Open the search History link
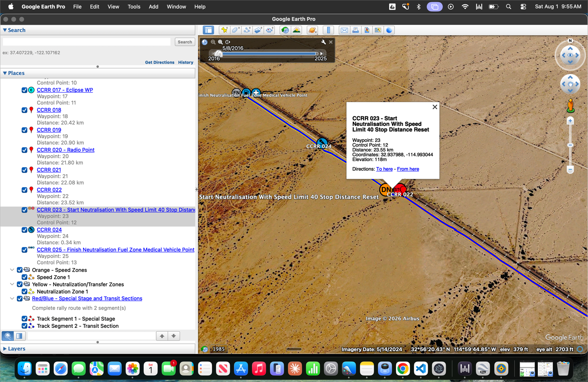This screenshot has height=382, width=588. (x=186, y=62)
